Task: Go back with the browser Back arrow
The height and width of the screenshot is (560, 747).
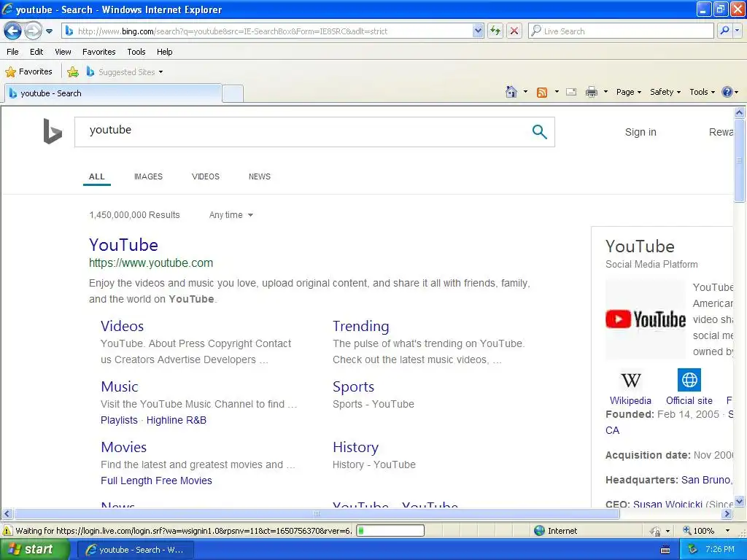Action: (13, 31)
